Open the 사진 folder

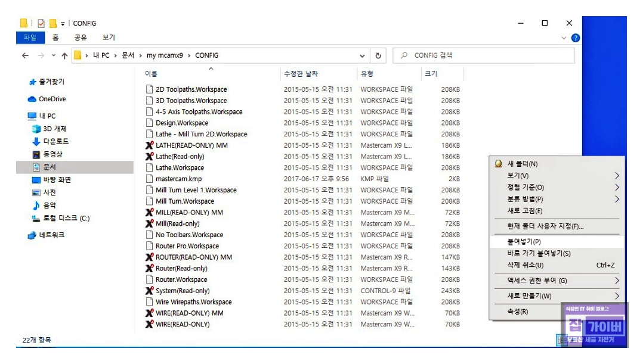coord(44,192)
